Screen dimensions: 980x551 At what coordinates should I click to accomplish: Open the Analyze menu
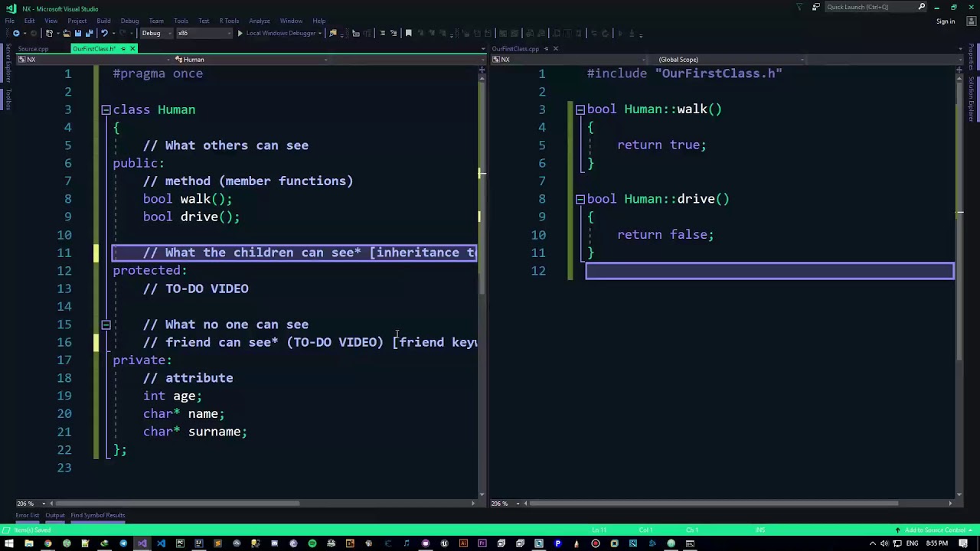point(260,21)
